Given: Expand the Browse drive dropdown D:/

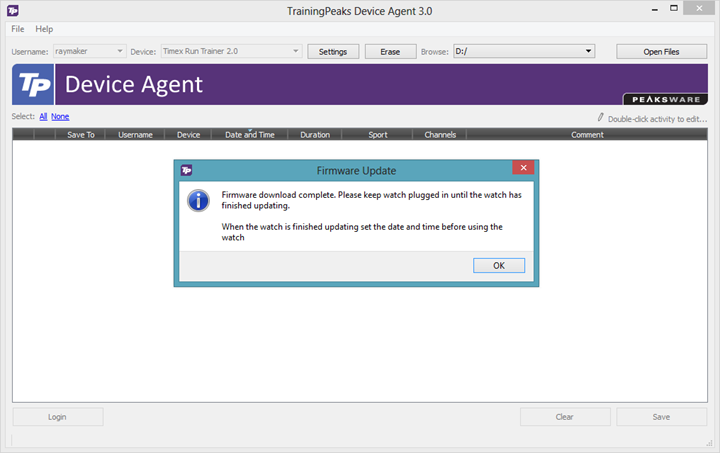Looking at the screenshot, I should point(588,51).
